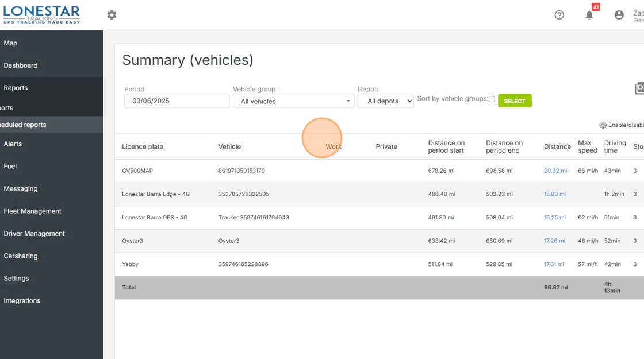The height and width of the screenshot is (359, 644).
Task: Click the 66 mi/h max speed value
Action: tap(588, 171)
